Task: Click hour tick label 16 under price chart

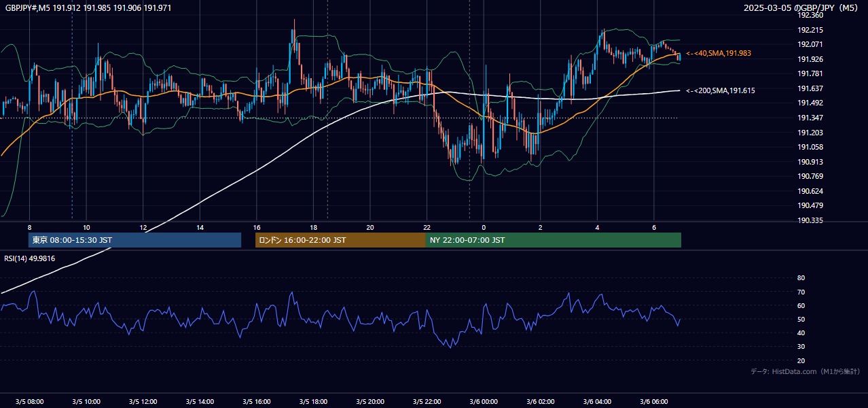Action: click(256, 227)
